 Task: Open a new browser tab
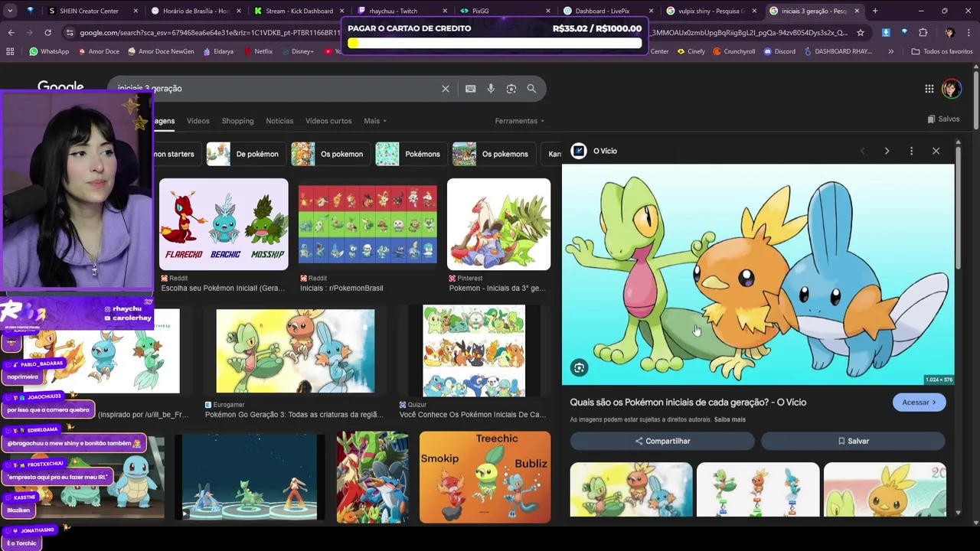pyautogui.click(x=875, y=11)
